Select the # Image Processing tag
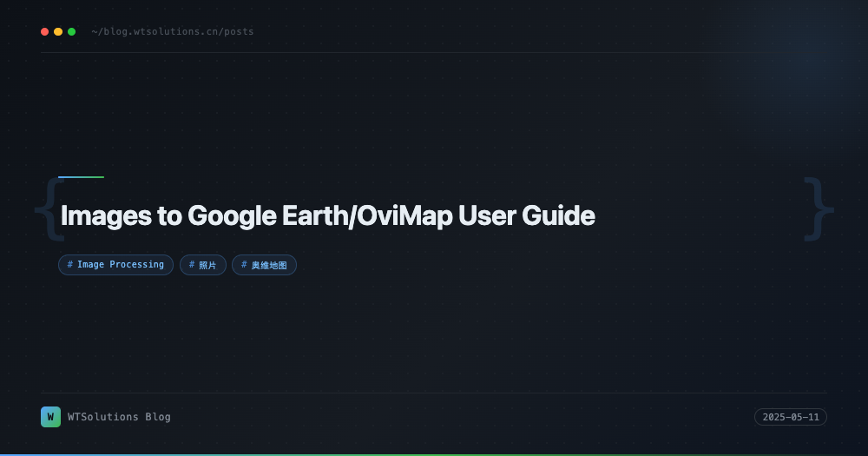Screen dimensions: 868x456 [x=115, y=265]
